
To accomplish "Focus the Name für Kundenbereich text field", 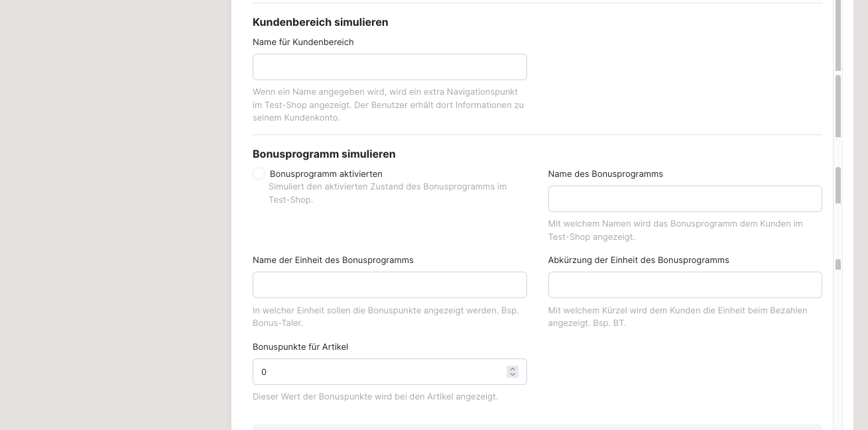I will [x=389, y=67].
